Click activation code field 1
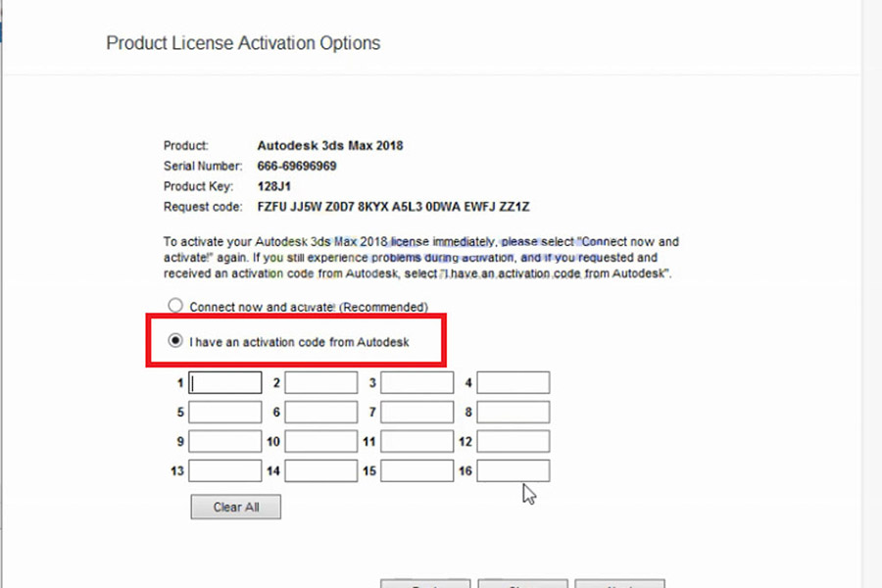The image size is (882, 588). (x=225, y=383)
